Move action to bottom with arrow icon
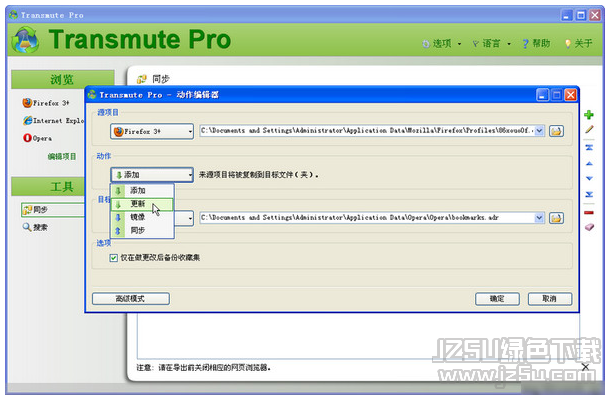 [x=589, y=194]
